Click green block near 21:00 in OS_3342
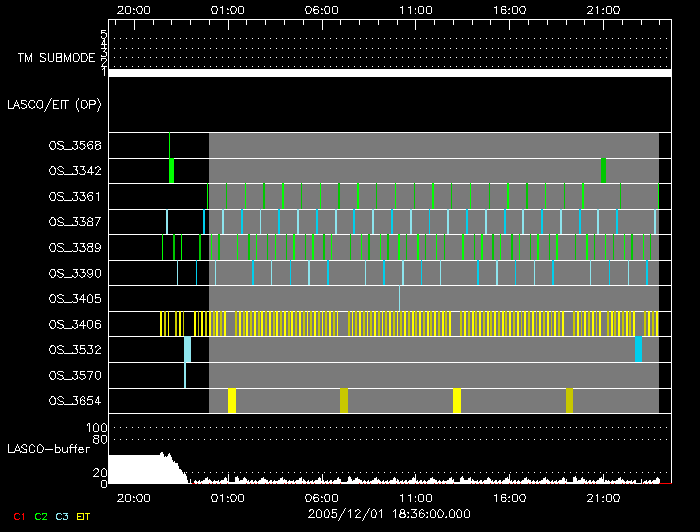Screen dimensions: 700x532 pyautogui.click(x=603, y=170)
